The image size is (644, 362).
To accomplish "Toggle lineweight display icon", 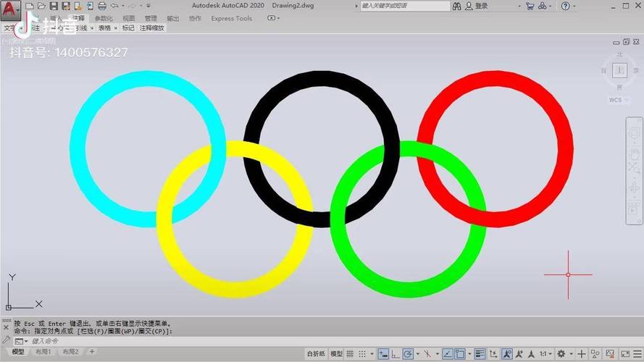I will pos(480,354).
